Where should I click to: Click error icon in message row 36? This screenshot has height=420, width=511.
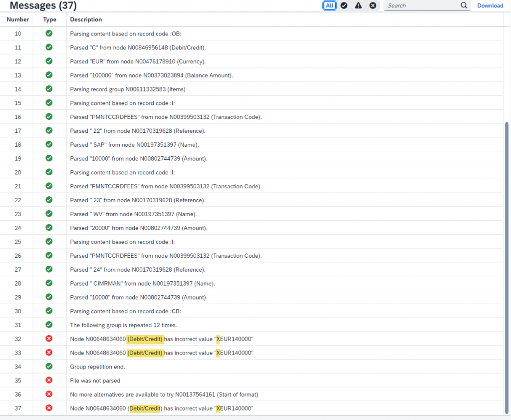click(49, 394)
